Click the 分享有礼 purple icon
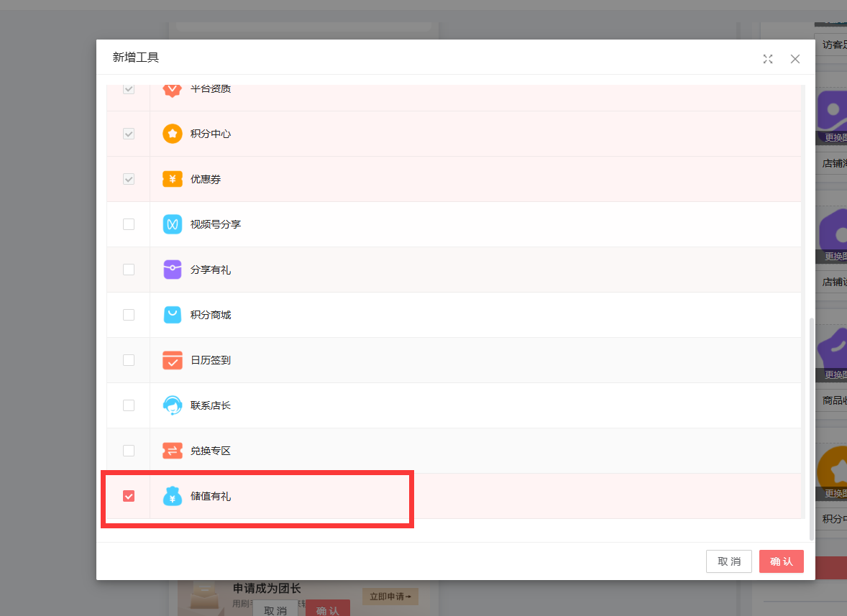The height and width of the screenshot is (616, 847). (x=173, y=270)
